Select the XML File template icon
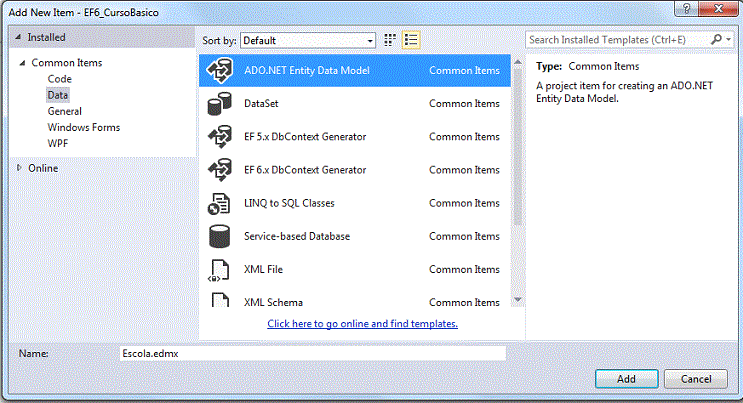Viewport: 743px width, 403px height. 219,270
